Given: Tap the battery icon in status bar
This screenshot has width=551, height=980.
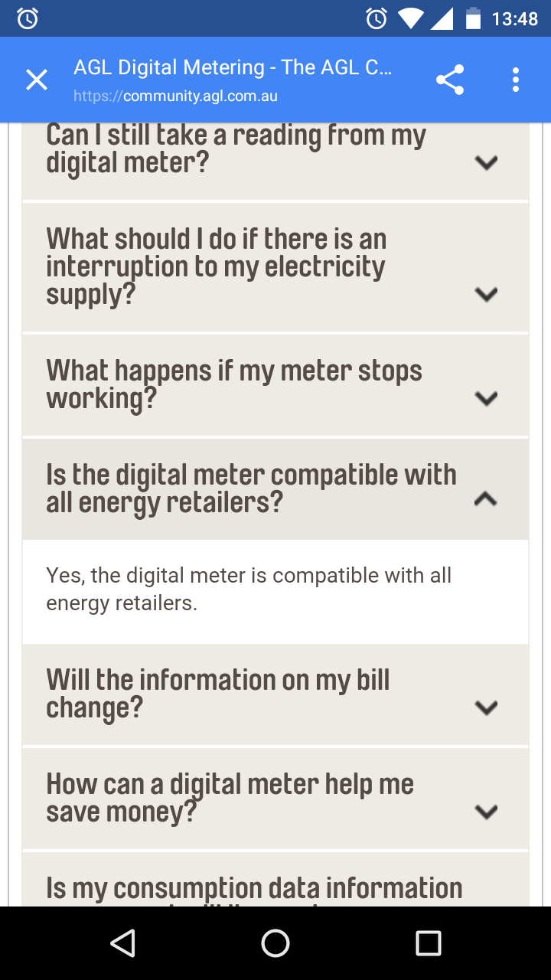Looking at the screenshot, I should coord(473,18).
